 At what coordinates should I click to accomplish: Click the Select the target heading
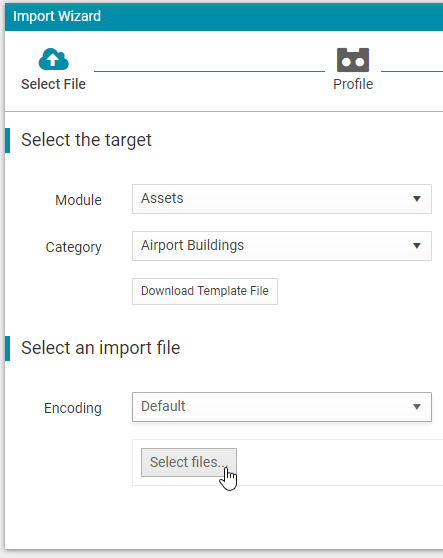(86, 140)
